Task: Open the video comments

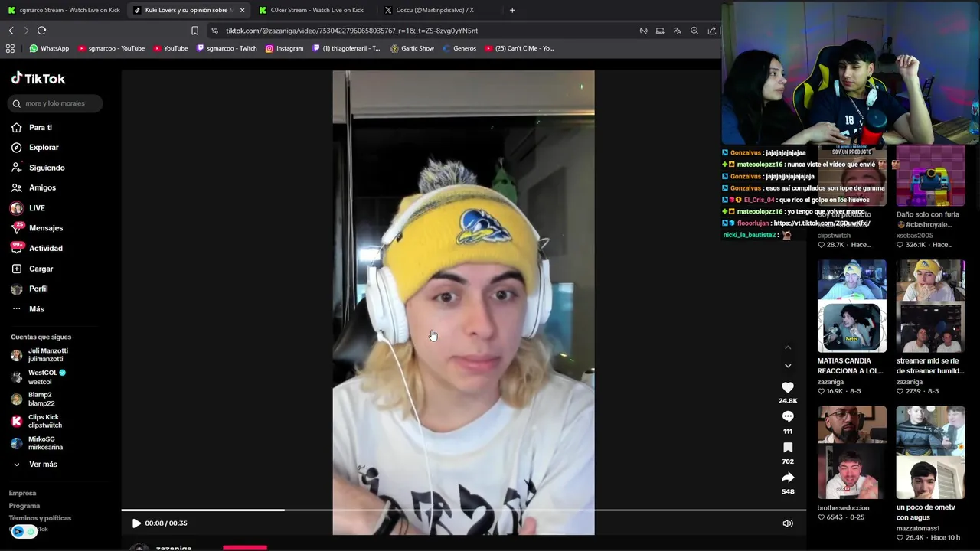Action: (788, 417)
